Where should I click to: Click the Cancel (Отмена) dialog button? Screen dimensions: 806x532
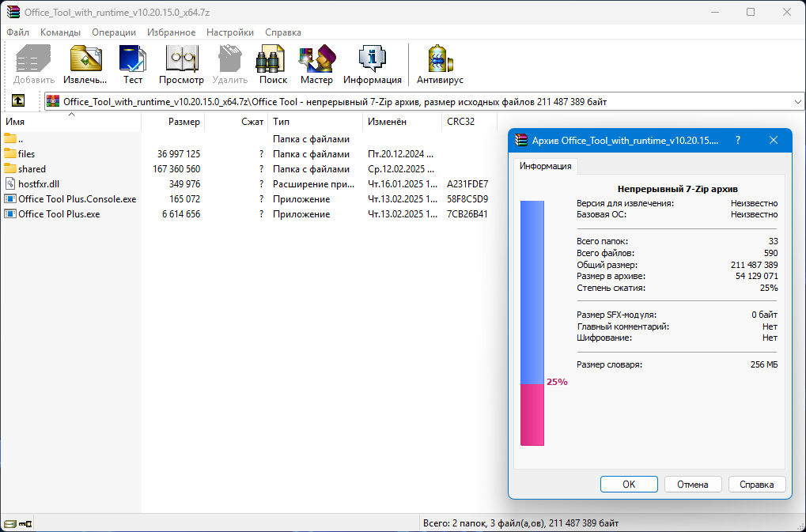[692, 485]
